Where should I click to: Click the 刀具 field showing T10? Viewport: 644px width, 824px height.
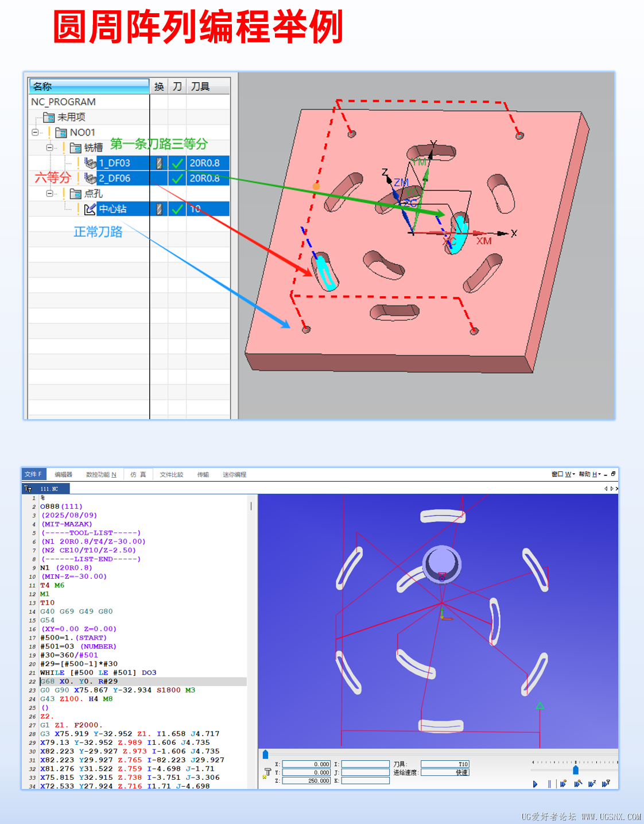445,764
